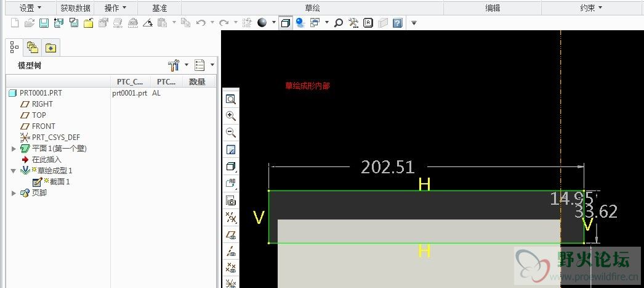Collapse the 草绘成型 1 tree node
Viewport: 644px width, 288px height.
tap(14, 171)
